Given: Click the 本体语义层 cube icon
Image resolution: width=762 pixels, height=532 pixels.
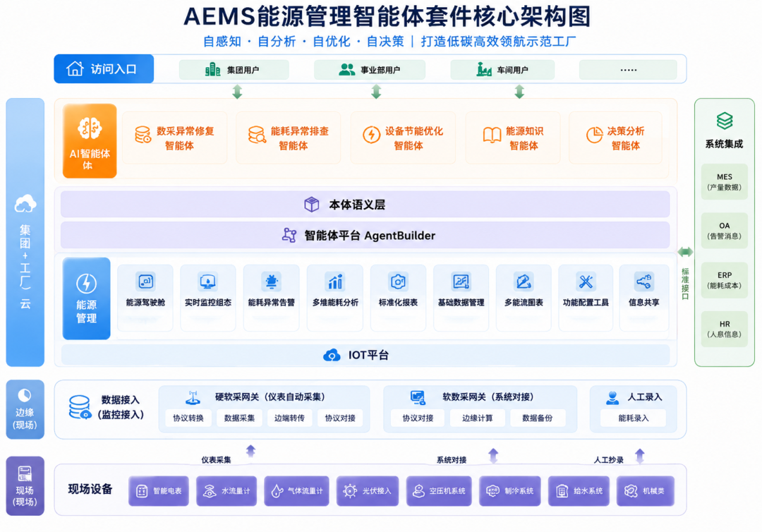Looking at the screenshot, I should (312, 205).
